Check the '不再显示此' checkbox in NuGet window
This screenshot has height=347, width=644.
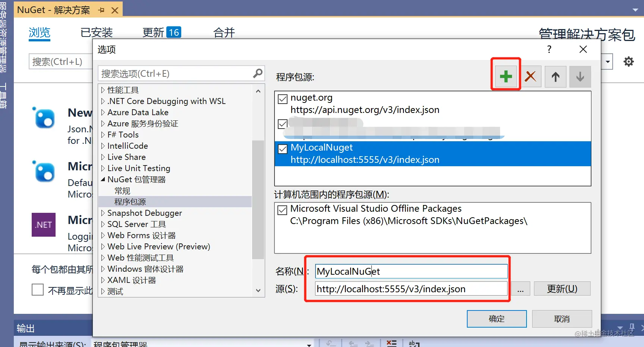pyautogui.click(x=38, y=290)
